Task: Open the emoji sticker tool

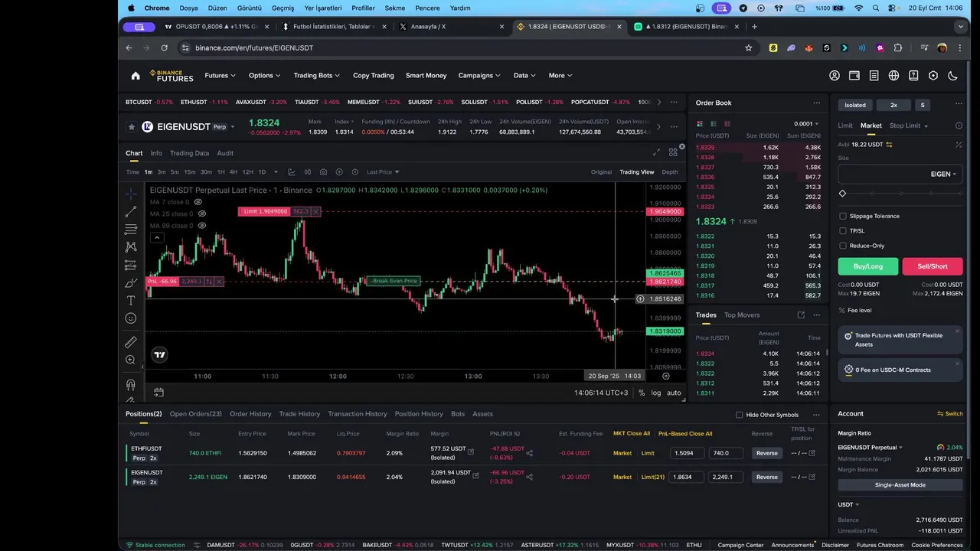Action: click(131, 318)
